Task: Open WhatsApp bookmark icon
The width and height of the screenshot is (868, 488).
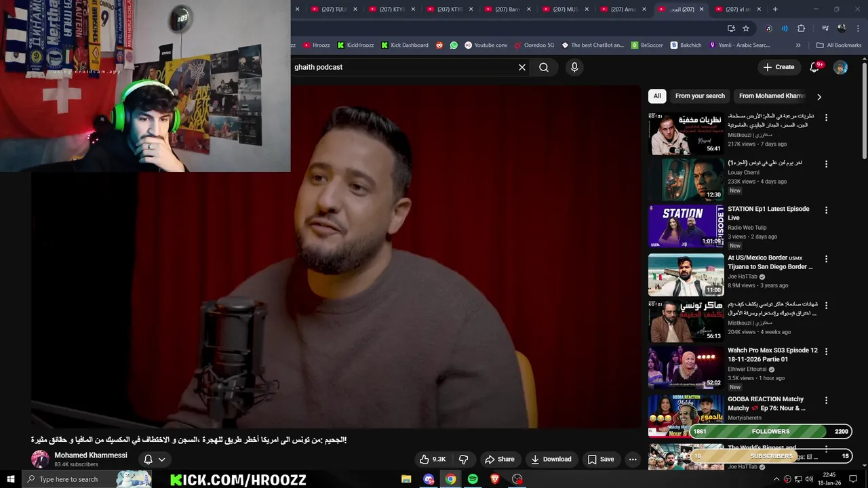Action: tap(454, 45)
